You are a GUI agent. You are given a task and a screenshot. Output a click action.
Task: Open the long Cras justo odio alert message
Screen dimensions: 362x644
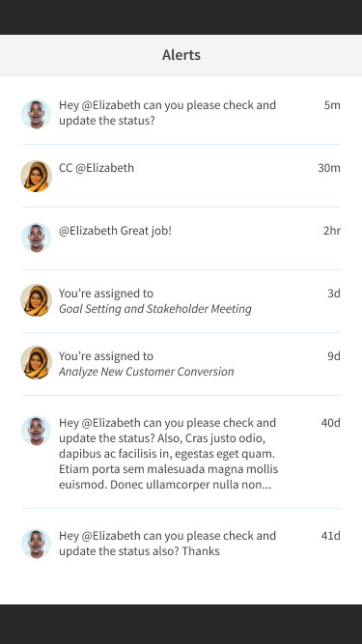coord(168,454)
